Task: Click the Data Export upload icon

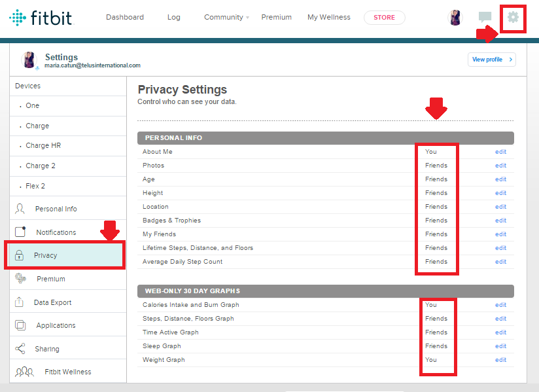Action: click(19, 302)
